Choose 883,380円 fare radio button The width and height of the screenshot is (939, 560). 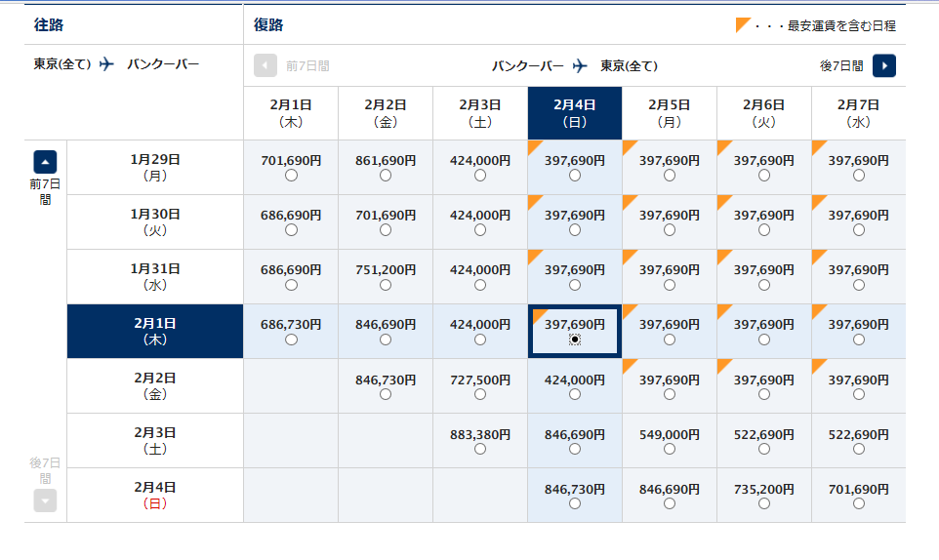[x=480, y=450]
